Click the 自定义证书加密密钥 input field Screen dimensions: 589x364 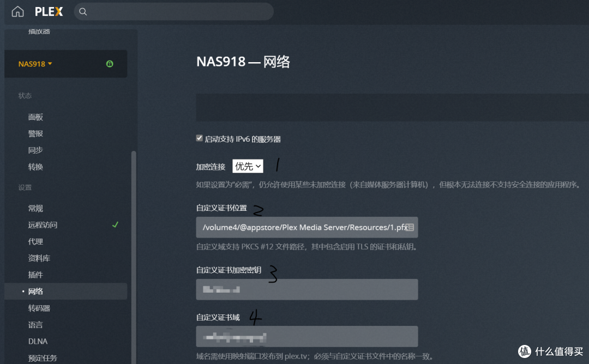(x=306, y=289)
